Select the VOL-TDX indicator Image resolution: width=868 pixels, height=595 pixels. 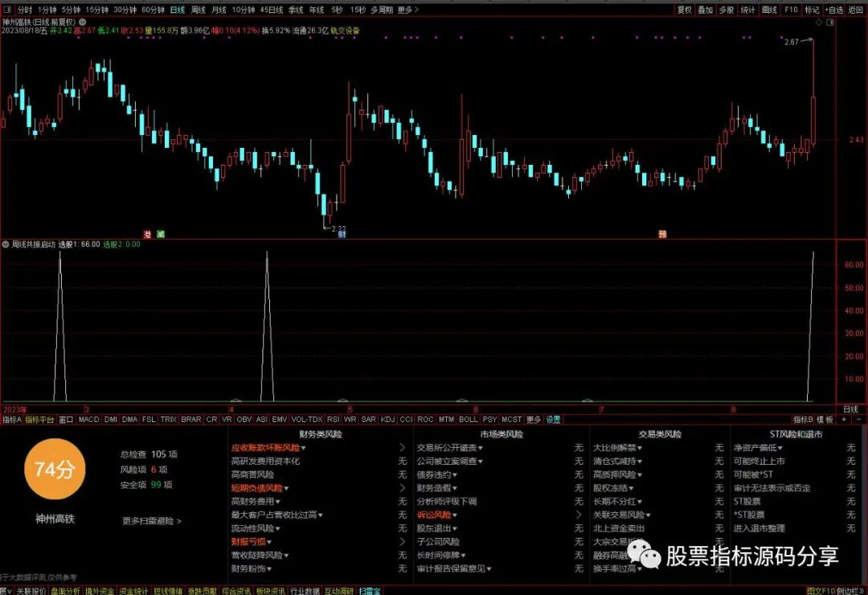(307, 420)
